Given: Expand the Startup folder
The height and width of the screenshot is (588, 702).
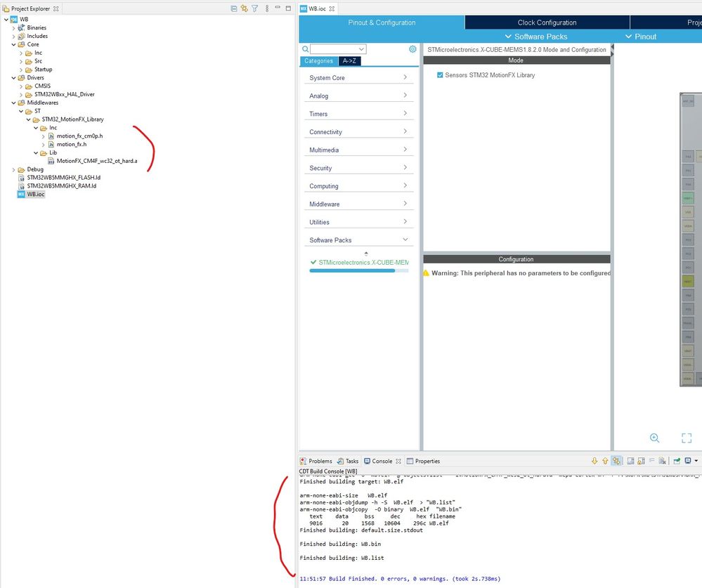Looking at the screenshot, I should pos(21,70).
